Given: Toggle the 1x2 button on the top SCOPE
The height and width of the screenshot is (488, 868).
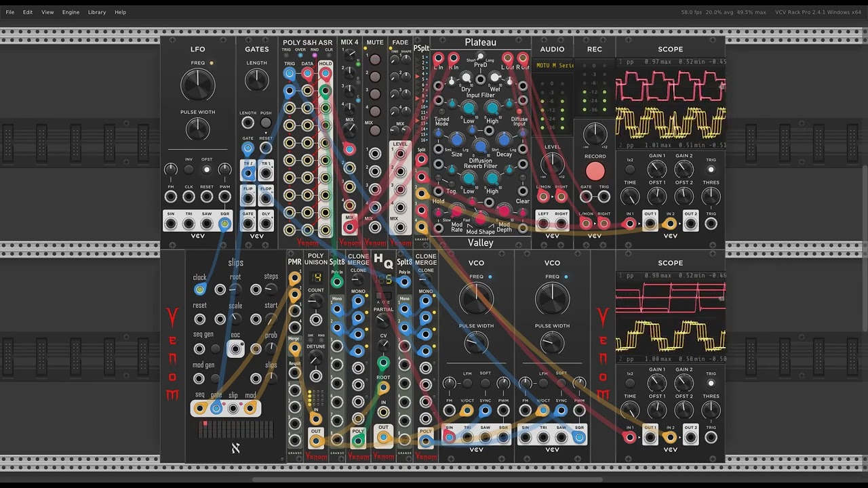Looking at the screenshot, I should point(630,169).
